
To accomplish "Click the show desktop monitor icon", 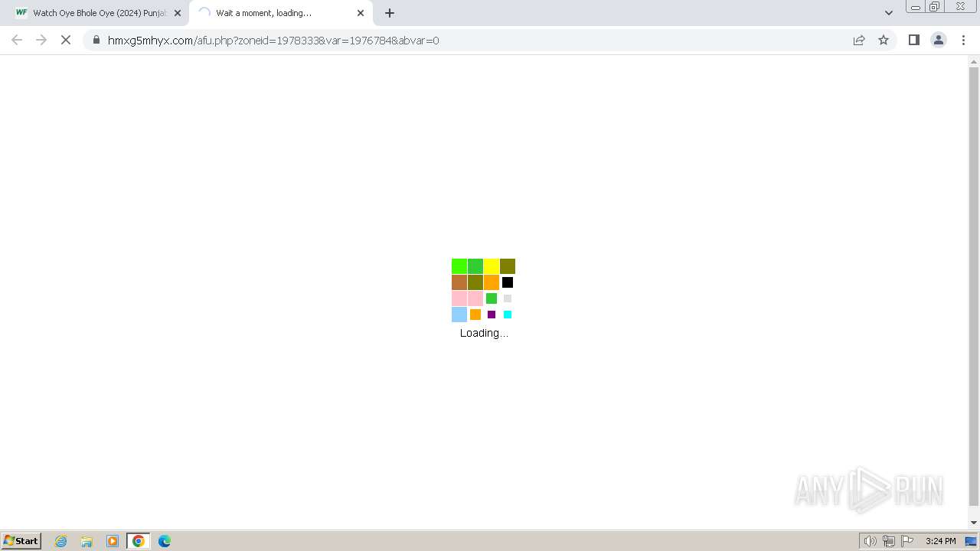I will pyautogui.click(x=971, y=541).
